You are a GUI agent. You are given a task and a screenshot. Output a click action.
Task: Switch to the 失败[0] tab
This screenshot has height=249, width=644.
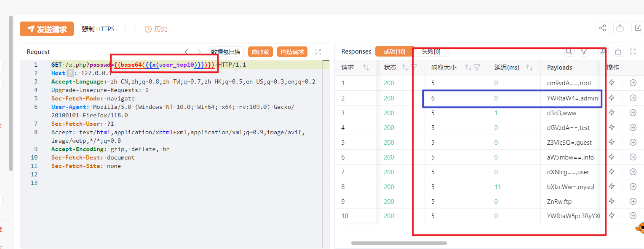click(x=431, y=51)
